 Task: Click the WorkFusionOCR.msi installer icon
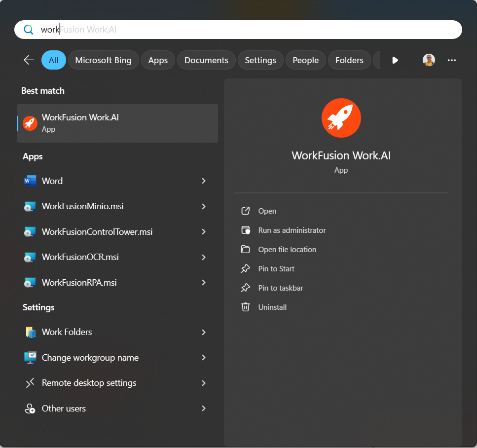pos(30,257)
